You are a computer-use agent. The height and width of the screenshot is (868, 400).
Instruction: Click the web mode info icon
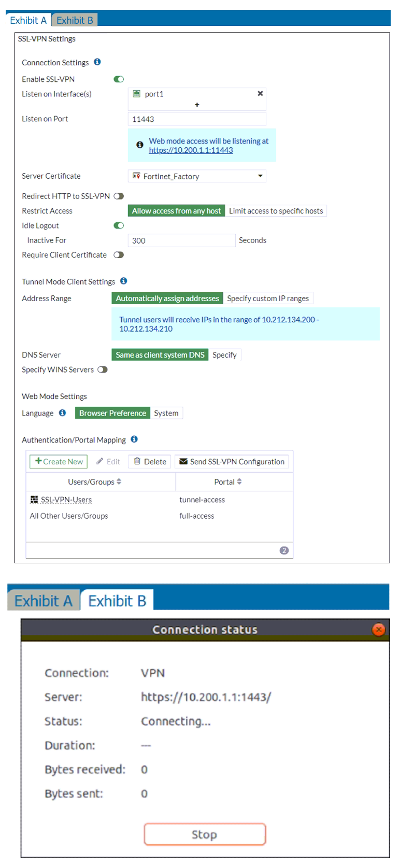140,145
